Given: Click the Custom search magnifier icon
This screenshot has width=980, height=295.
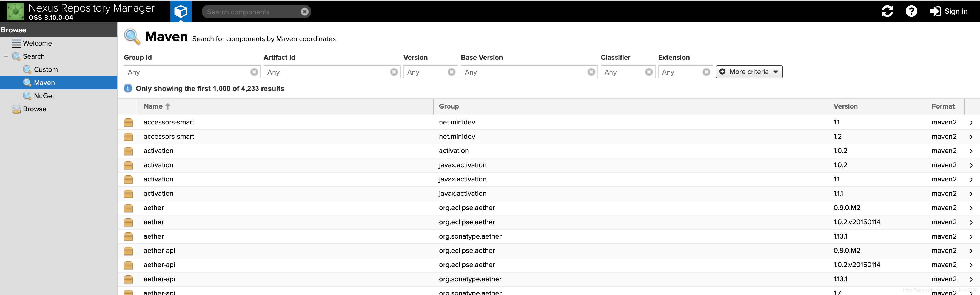Looking at the screenshot, I should tap(27, 70).
